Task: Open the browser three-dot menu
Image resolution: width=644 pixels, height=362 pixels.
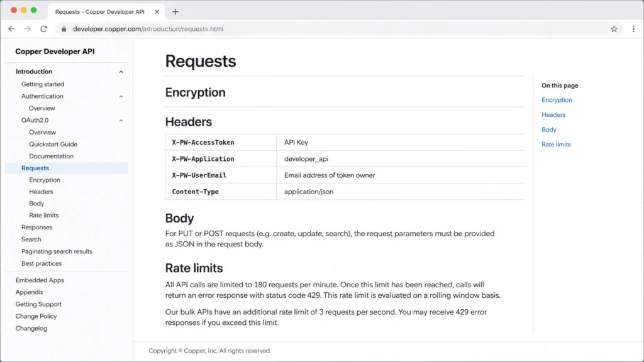Action: tap(633, 29)
